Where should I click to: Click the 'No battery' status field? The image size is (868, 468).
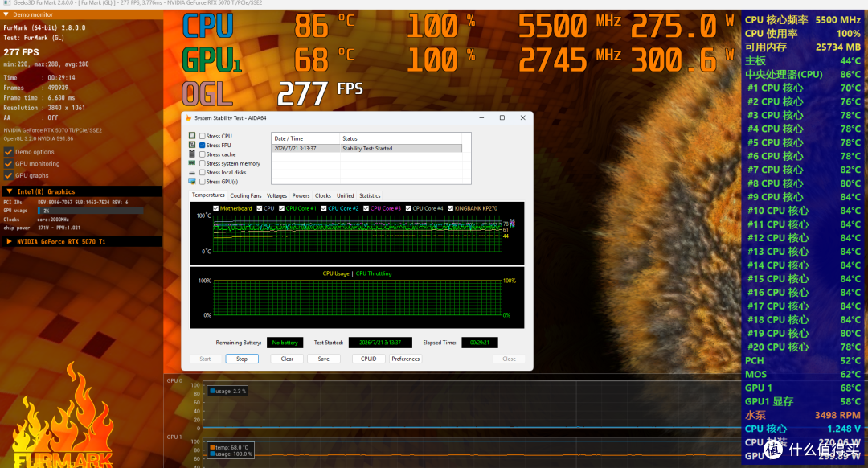coord(285,343)
